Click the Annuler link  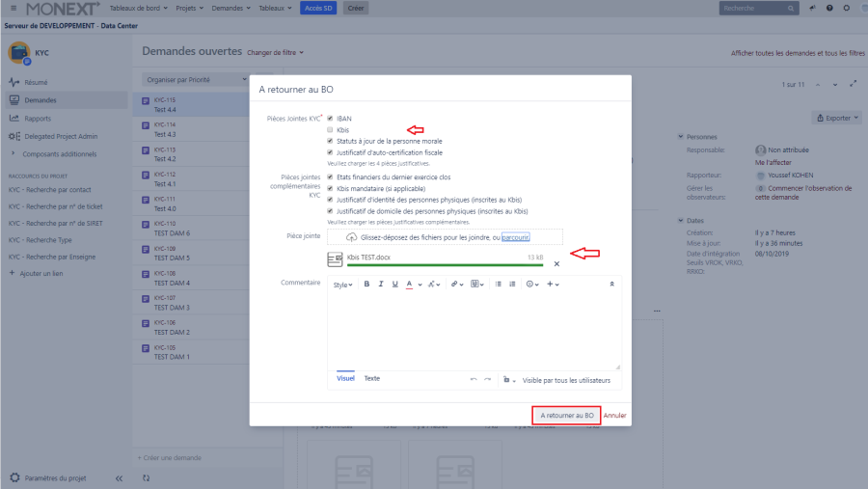click(615, 415)
